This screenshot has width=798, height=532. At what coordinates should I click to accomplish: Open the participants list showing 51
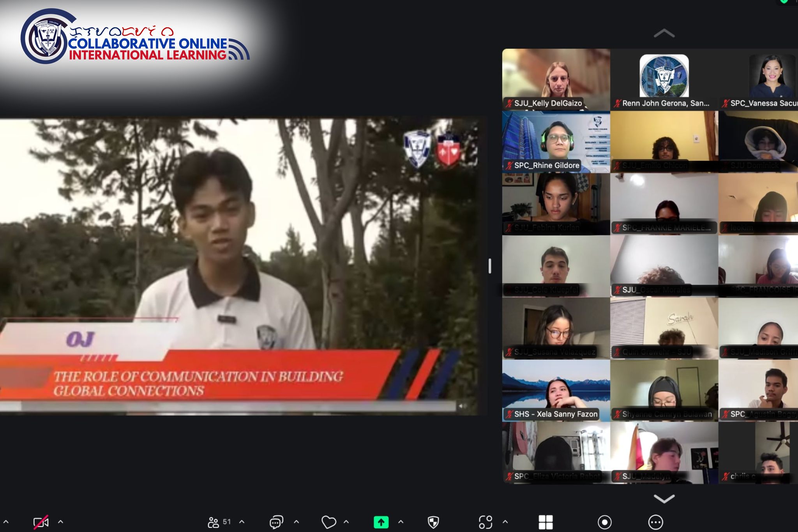click(219, 522)
